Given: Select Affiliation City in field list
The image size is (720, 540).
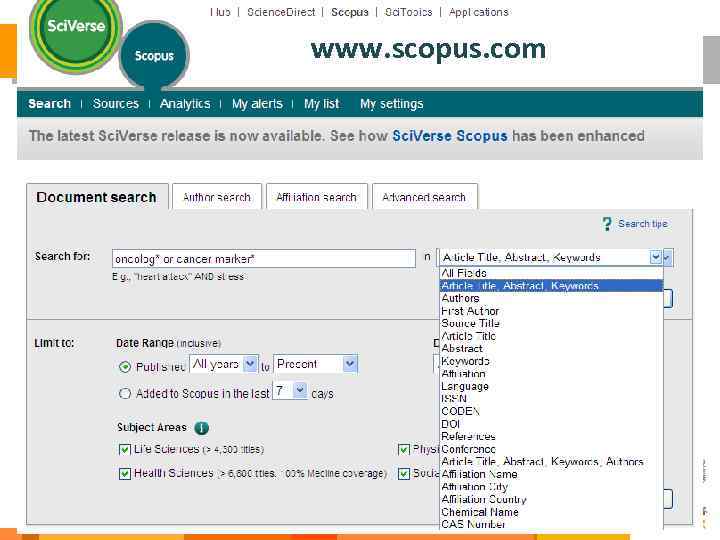Looking at the screenshot, I should (551, 487).
